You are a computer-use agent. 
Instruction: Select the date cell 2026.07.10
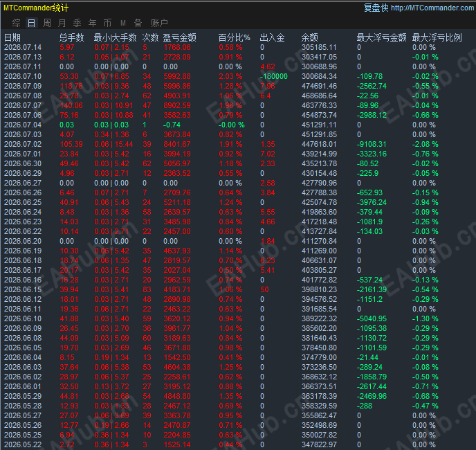pos(23,77)
